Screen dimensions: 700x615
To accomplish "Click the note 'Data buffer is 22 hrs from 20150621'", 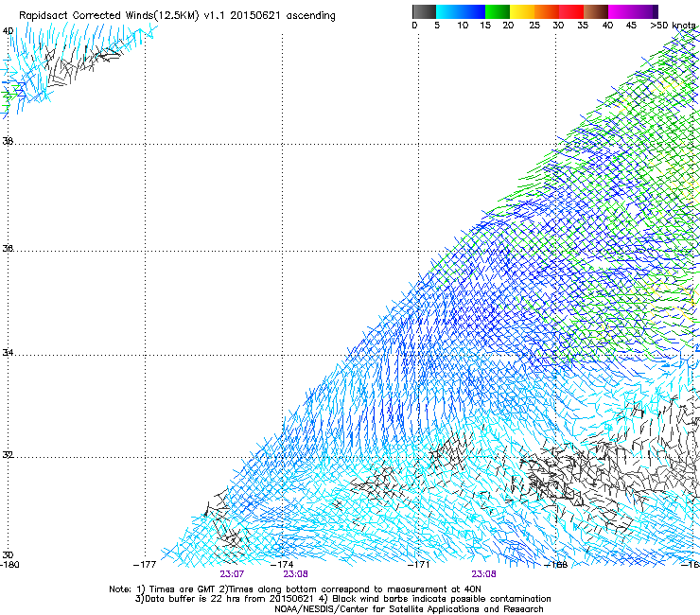I will 229,599.
